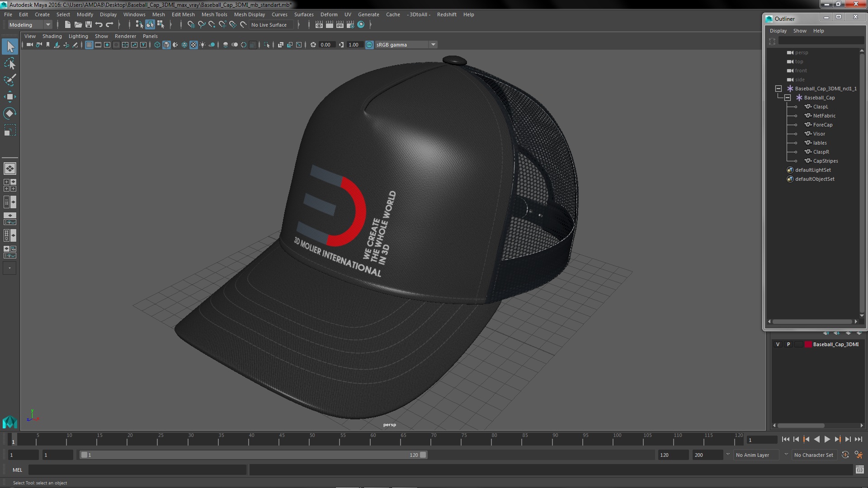Choose the Move tool
Viewport: 868px width, 488px height.
[10, 97]
